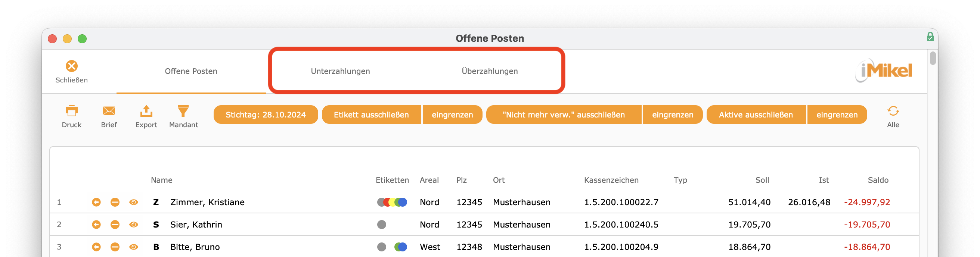The width and height of the screenshot is (980, 257).
Task: Click saldo value -19.705,70
Action: 867,225
